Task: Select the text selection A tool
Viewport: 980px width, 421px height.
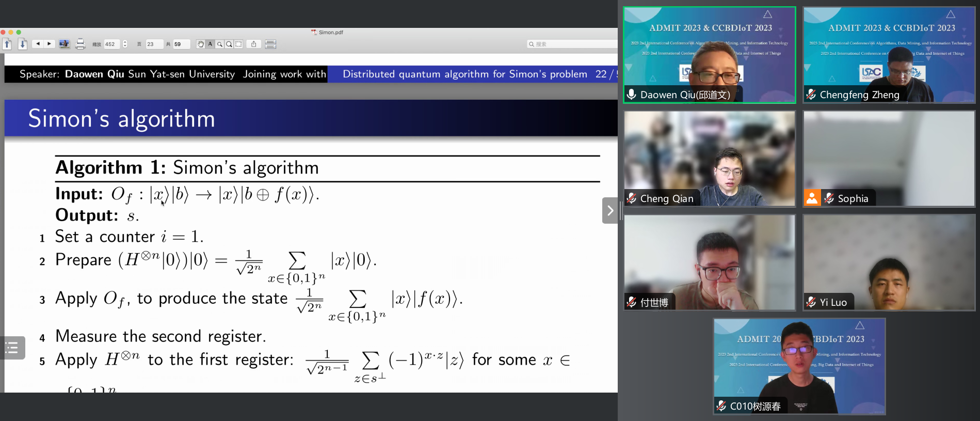Action: (x=210, y=44)
